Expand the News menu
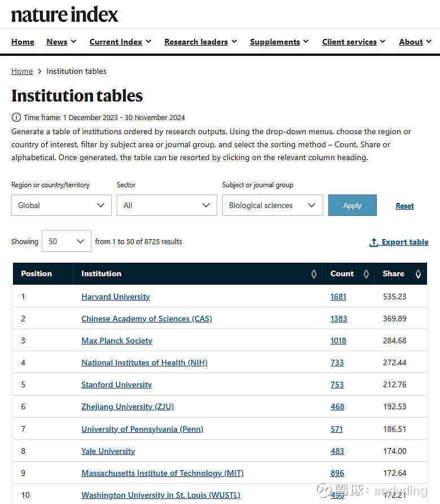Image resolution: width=440 pixels, height=504 pixels. click(x=61, y=42)
